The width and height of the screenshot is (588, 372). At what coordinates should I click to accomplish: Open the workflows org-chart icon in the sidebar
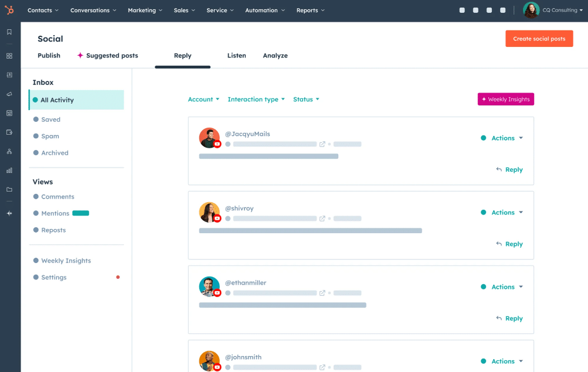9,151
